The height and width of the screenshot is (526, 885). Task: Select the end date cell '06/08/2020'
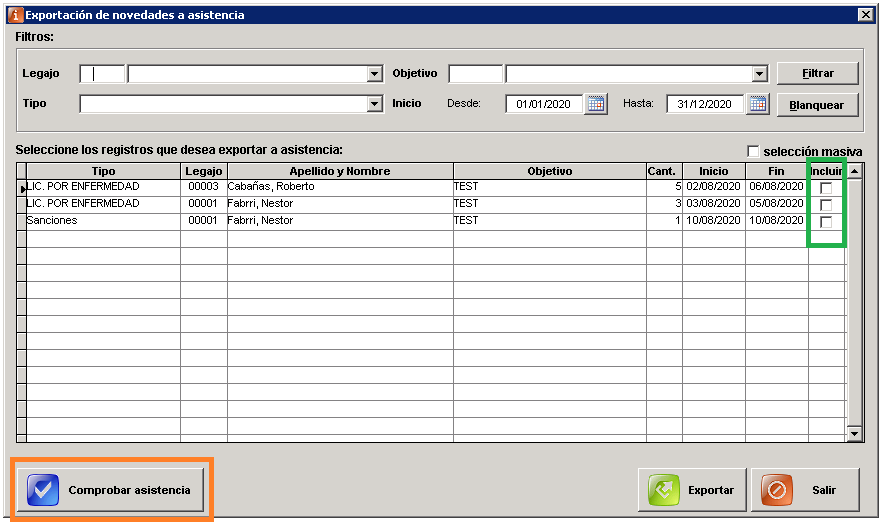click(x=777, y=187)
